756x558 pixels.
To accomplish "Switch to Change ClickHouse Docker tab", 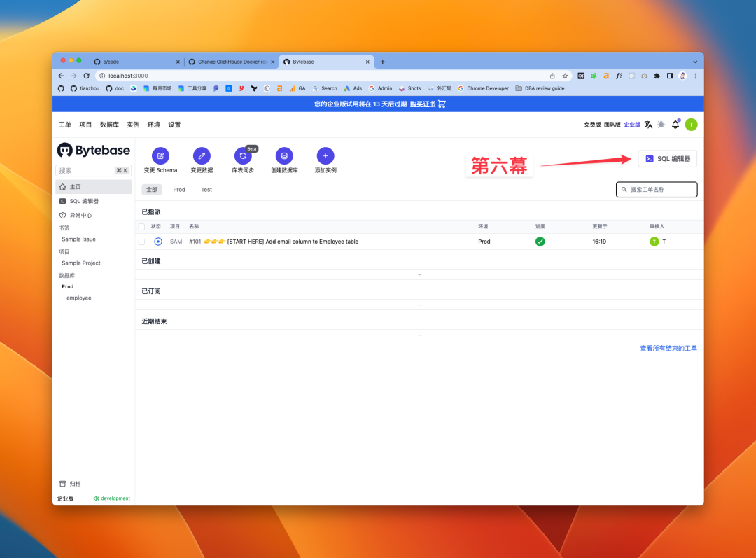I will (x=232, y=62).
